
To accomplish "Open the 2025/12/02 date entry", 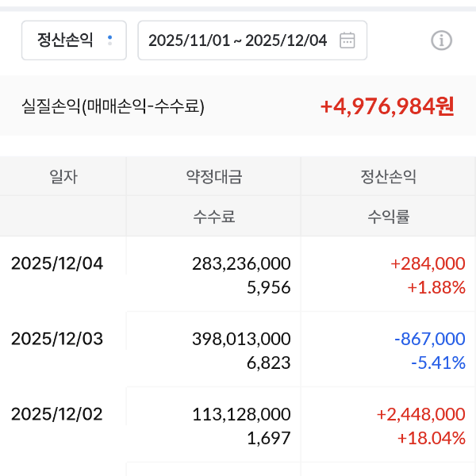I will tap(57, 414).
